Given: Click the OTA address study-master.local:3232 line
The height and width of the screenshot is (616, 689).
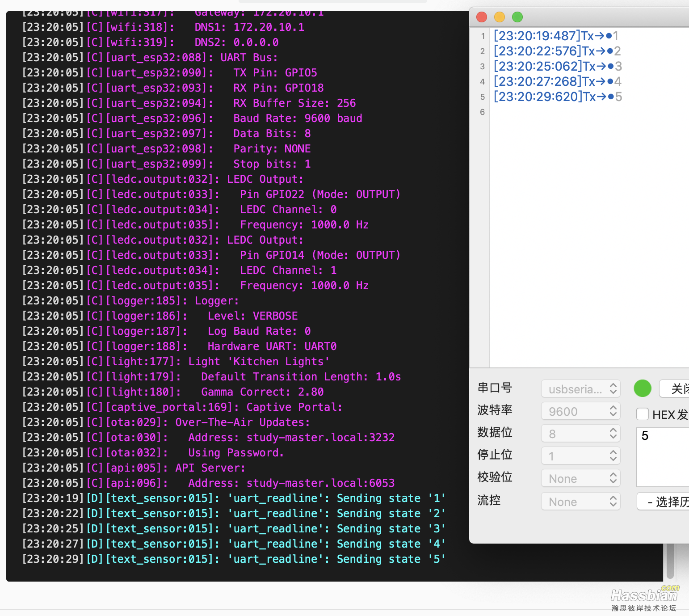Looking at the screenshot, I should 208,437.
